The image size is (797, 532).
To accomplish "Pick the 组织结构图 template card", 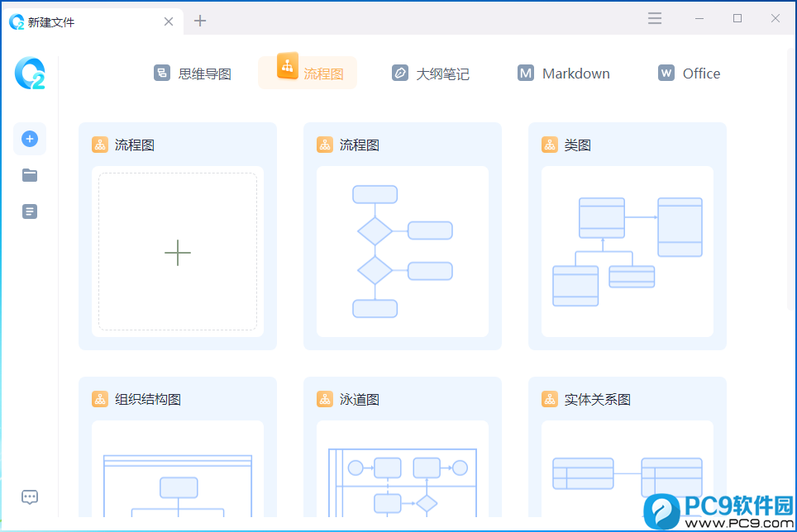I will 178,447.
